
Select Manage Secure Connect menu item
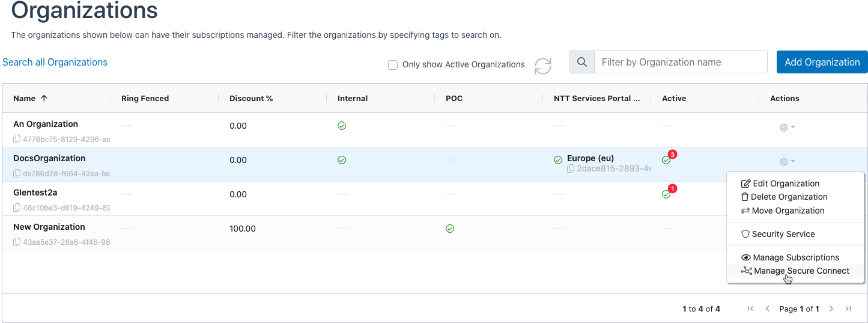[801, 271]
